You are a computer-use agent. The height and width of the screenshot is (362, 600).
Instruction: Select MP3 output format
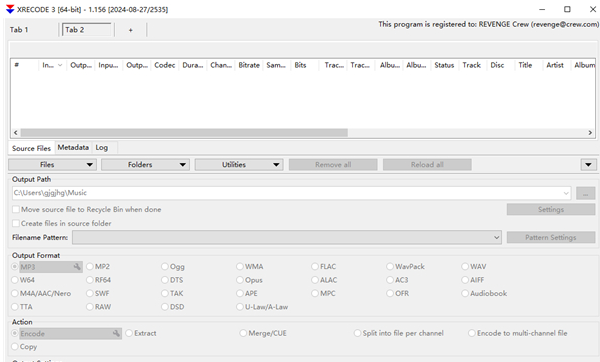[x=15, y=267]
